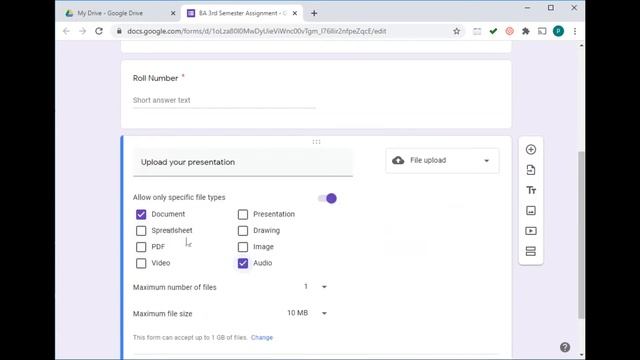Bookmark this page with star icon
This screenshot has width=640, height=360.
[456, 31]
